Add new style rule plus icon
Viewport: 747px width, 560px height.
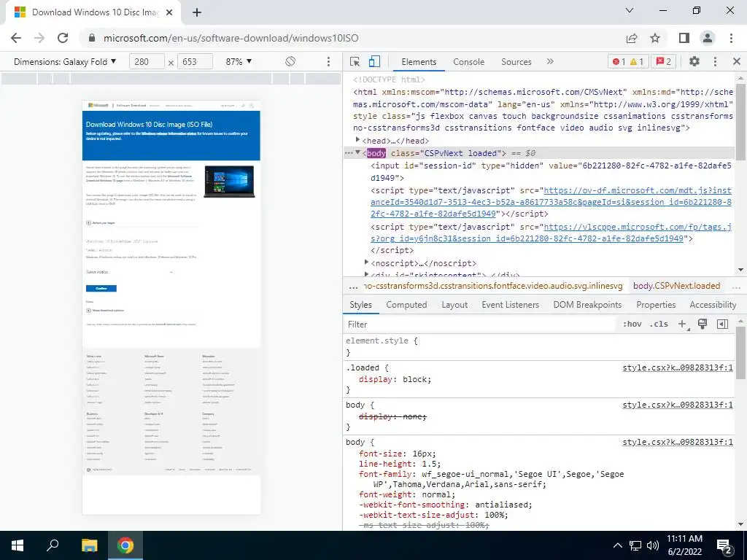(x=683, y=324)
